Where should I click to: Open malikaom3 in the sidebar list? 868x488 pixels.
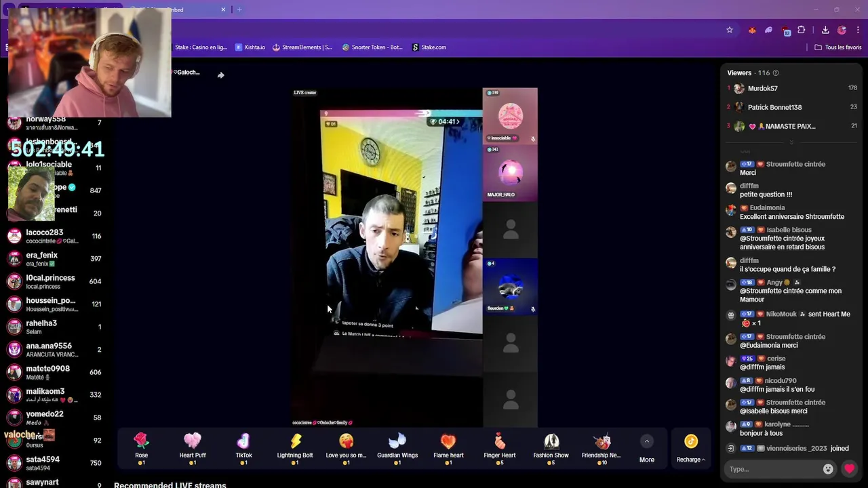point(56,395)
